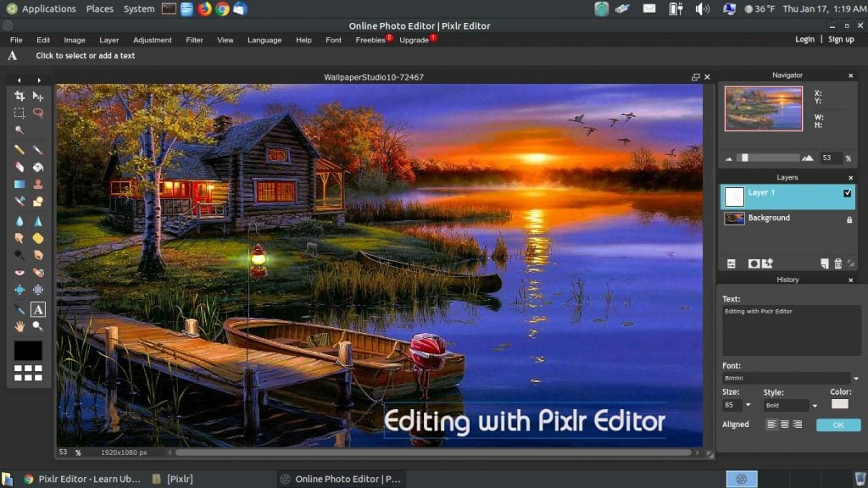Select the Magic Wand tool
The image size is (868, 488).
[19, 130]
